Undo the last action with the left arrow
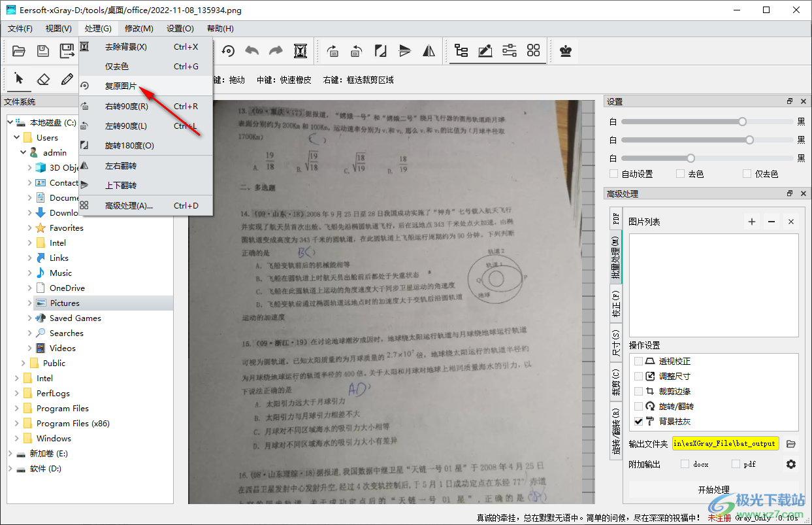812x525 pixels. pos(252,50)
